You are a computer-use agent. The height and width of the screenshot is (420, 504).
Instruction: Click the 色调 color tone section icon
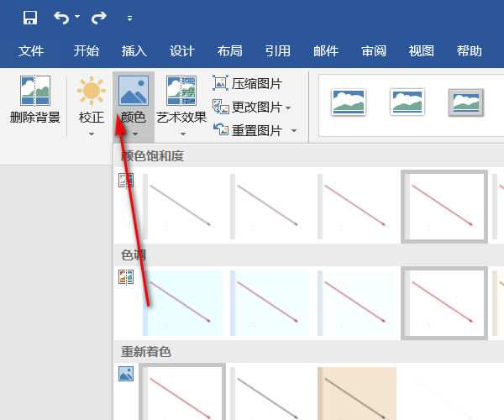[x=126, y=276]
